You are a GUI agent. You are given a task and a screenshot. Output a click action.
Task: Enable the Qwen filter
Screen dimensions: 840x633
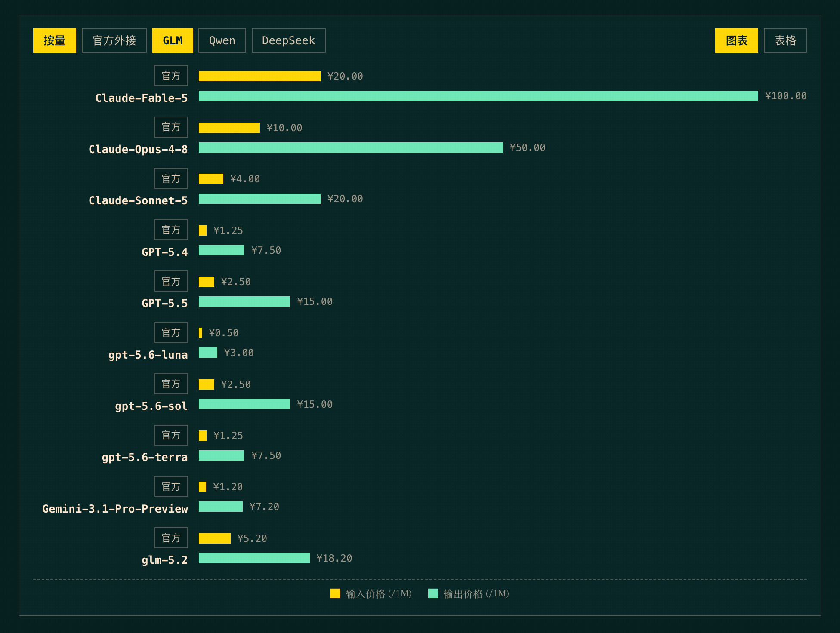click(222, 40)
